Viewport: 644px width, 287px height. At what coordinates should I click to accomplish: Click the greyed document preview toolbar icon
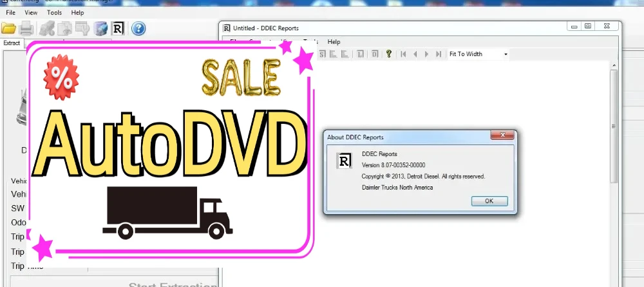click(64, 28)
